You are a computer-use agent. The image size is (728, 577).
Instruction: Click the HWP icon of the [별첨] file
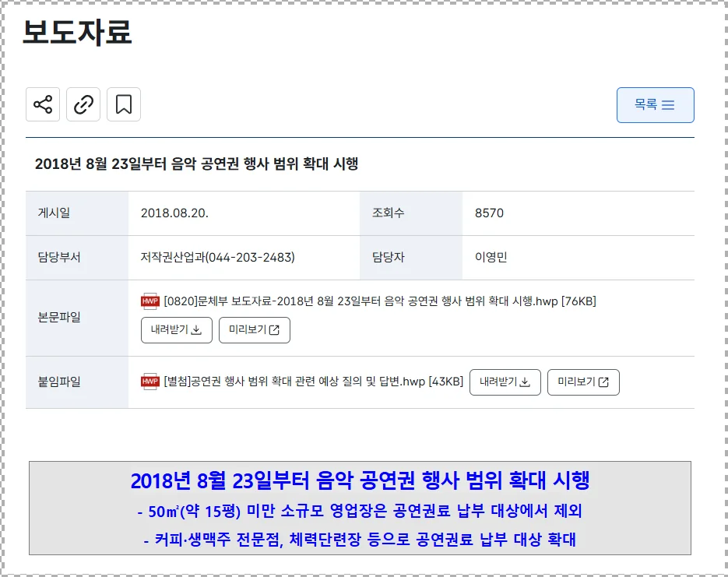click(150, 382)
